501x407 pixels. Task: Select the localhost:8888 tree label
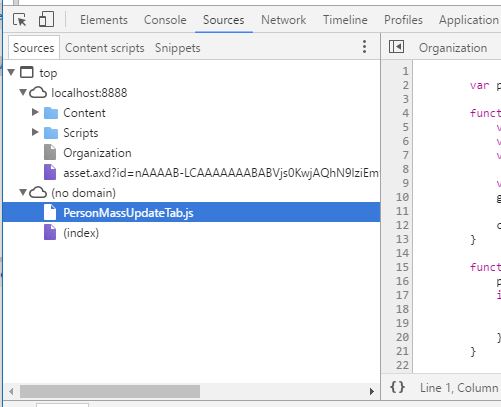(x=89, y=93)
